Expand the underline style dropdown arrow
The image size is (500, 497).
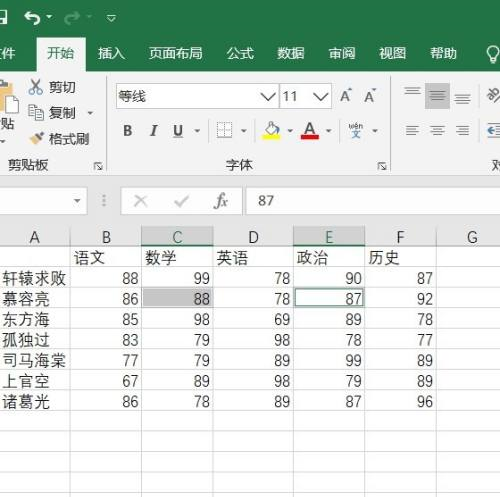click(x=197, y=131)
